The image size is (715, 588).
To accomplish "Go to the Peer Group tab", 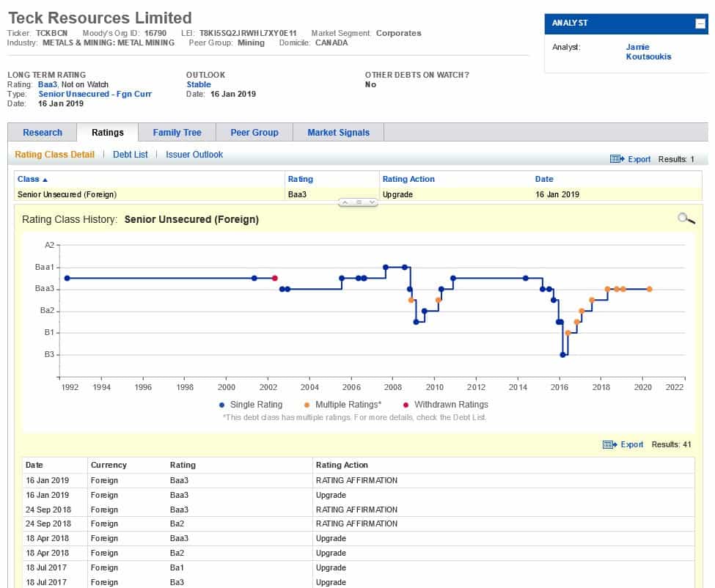I will coord(254,133).
